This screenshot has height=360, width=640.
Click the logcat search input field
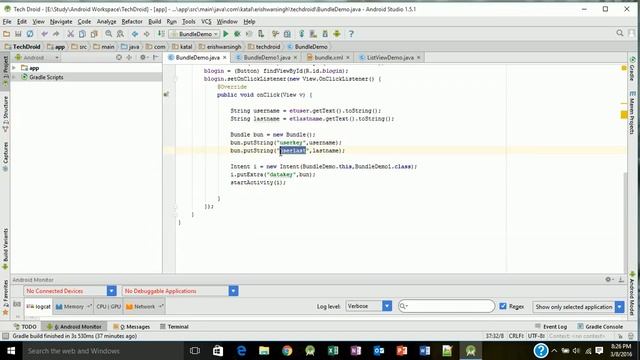pos(446,306)
